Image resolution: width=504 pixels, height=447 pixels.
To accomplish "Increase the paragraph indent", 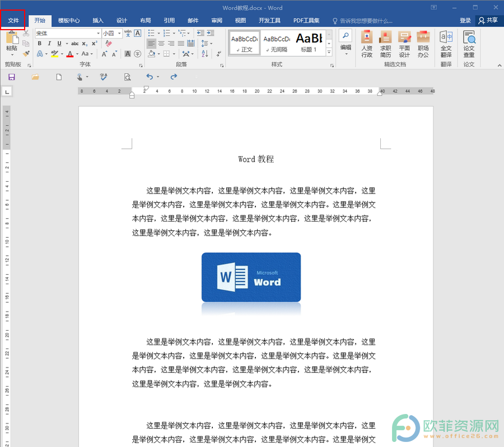I will (211, 33).
